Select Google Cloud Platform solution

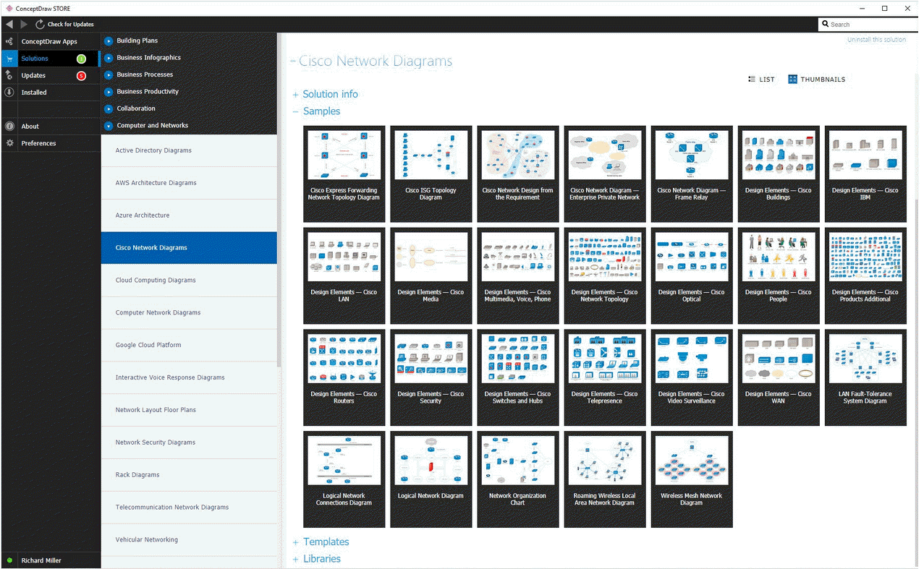click(x=189, y=345)
